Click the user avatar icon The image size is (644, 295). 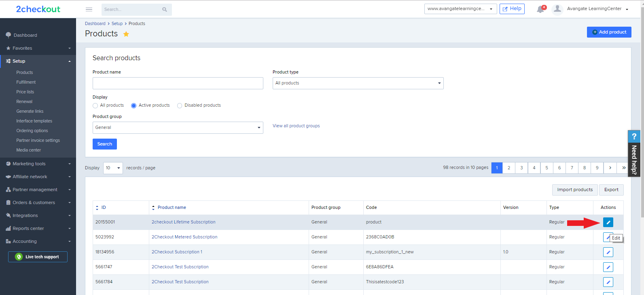[557, 9]
